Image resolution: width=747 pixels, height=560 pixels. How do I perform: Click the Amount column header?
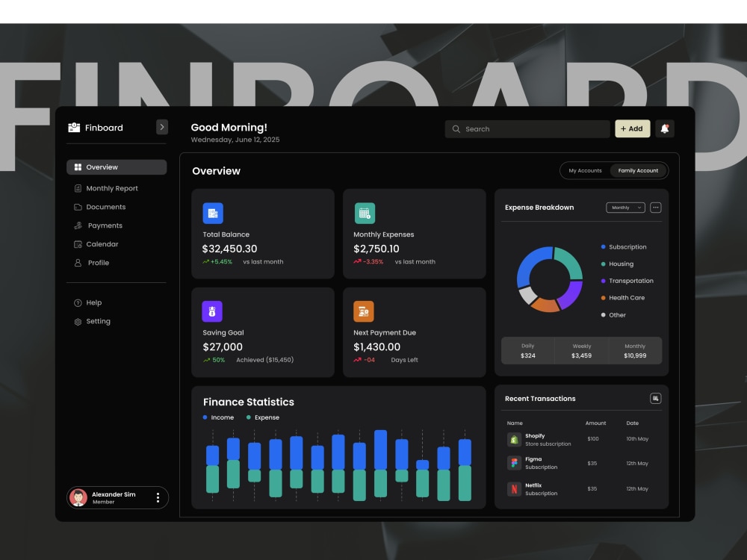pyautogui.click(x=595, y=423)
